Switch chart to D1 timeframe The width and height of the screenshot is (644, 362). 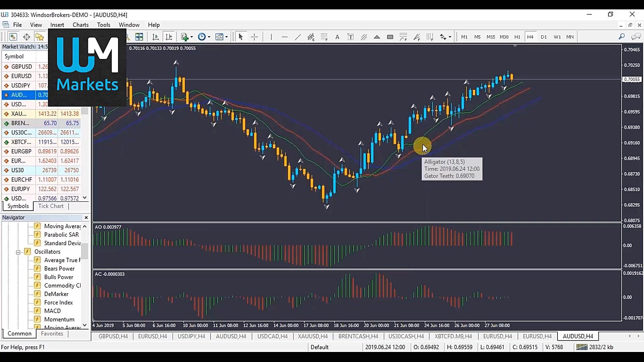click(544, 37)
